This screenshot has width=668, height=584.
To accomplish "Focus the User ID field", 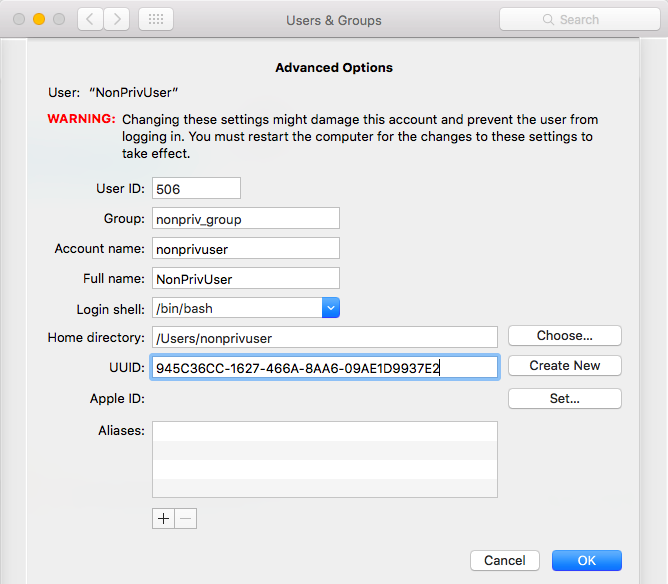I will [196, 188].
